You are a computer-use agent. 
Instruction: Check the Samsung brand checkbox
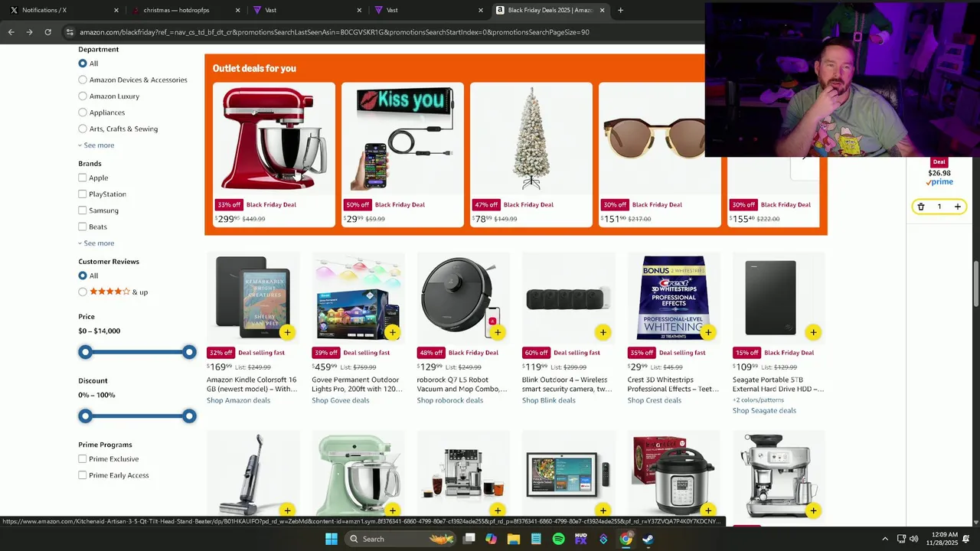pyautogui.click(x=83, y=210)
